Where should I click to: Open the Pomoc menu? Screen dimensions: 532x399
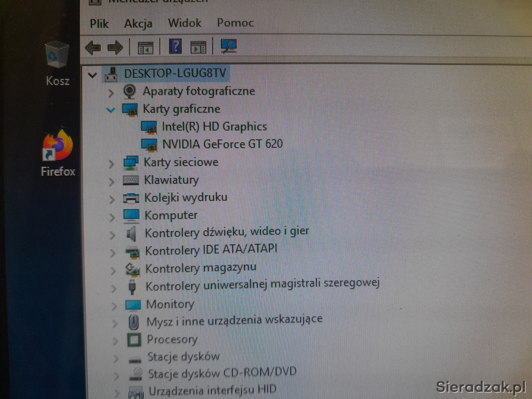point(235,23)
